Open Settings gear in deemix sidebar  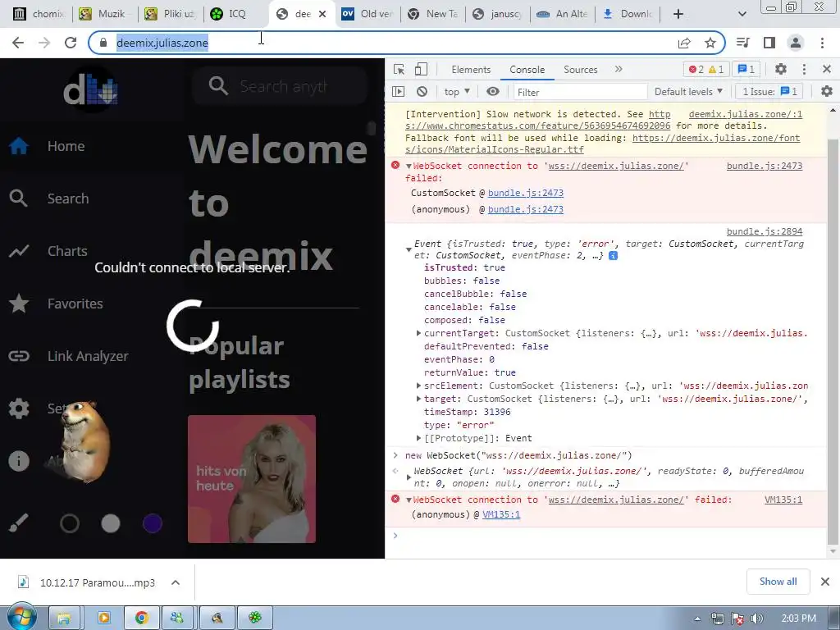click(x=19, y=409)
